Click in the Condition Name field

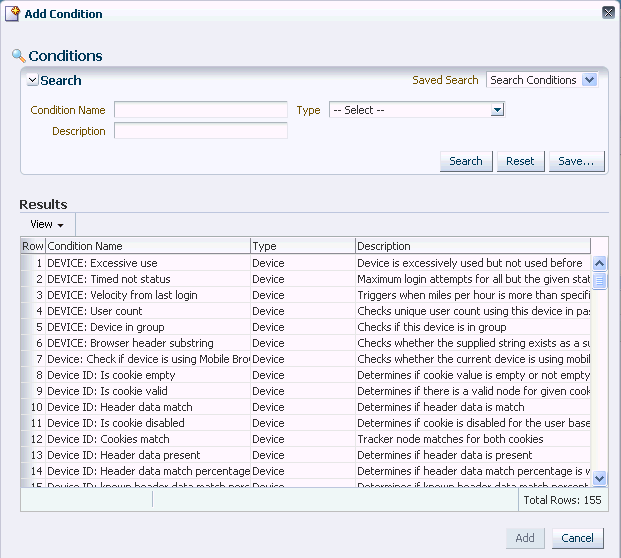tap(200, 110)
